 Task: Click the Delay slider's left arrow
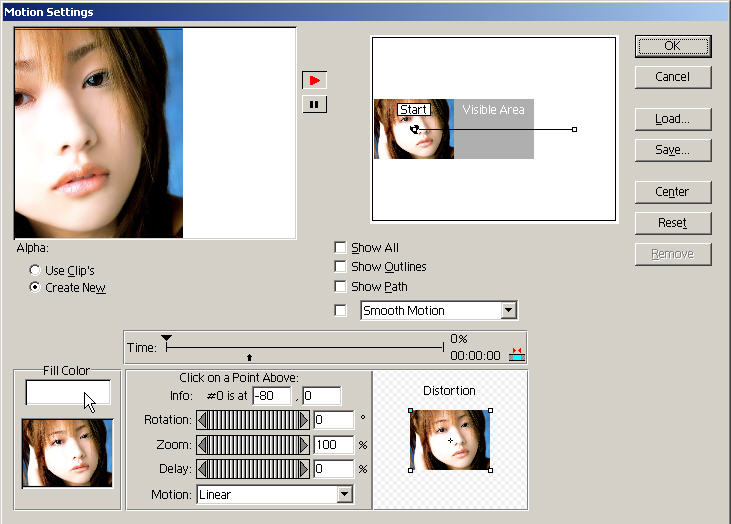click(202, 469)
